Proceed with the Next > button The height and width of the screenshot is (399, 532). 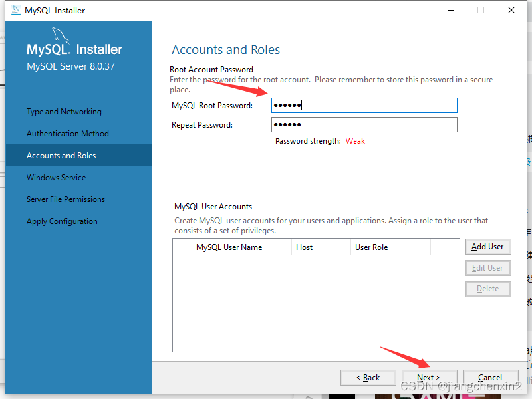[x=429, y=378]
